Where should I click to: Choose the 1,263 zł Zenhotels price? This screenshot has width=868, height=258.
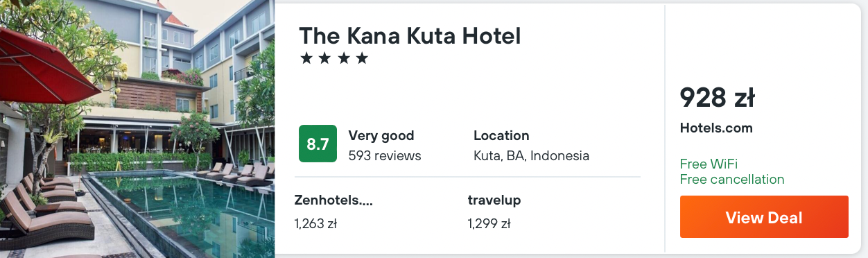click(315, 223)
